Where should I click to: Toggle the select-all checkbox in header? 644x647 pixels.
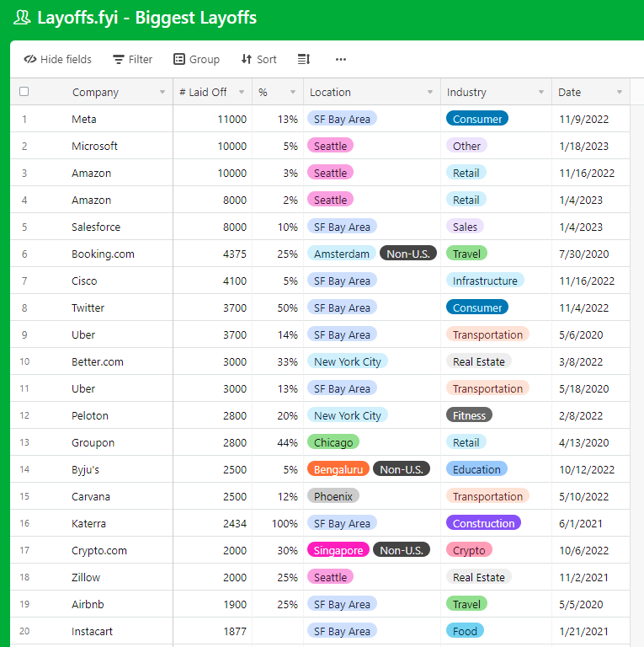(24, 91)
